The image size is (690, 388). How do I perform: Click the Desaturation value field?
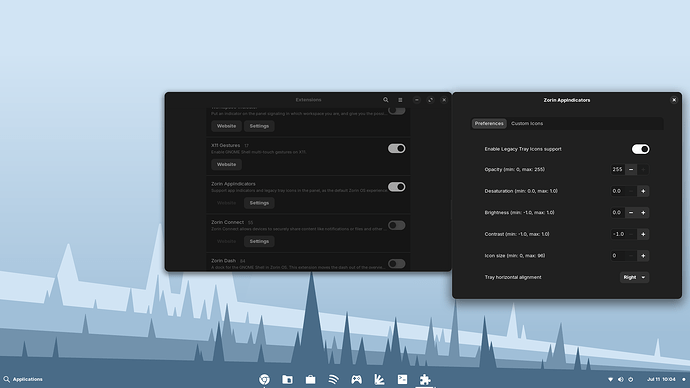(x=618, y=191)
